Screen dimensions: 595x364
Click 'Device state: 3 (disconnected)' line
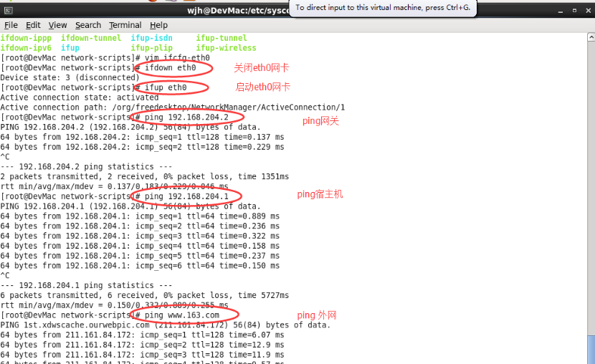coord(70,77)
